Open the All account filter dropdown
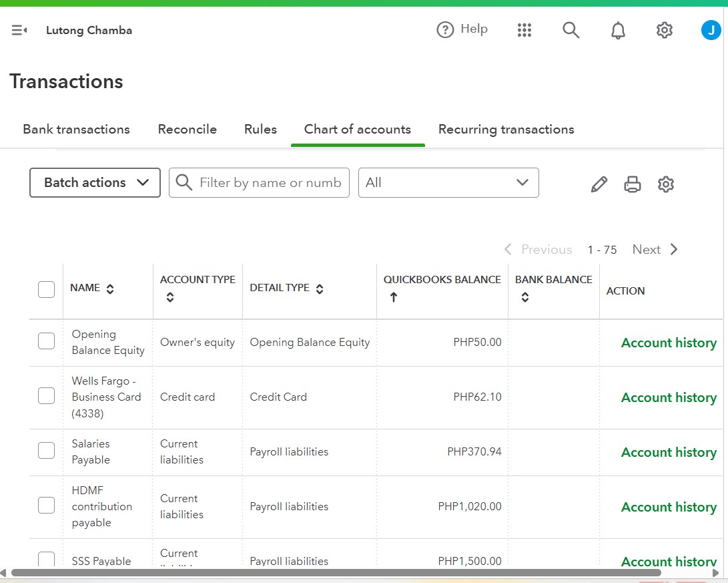728x583 pixels. [448, 182]
